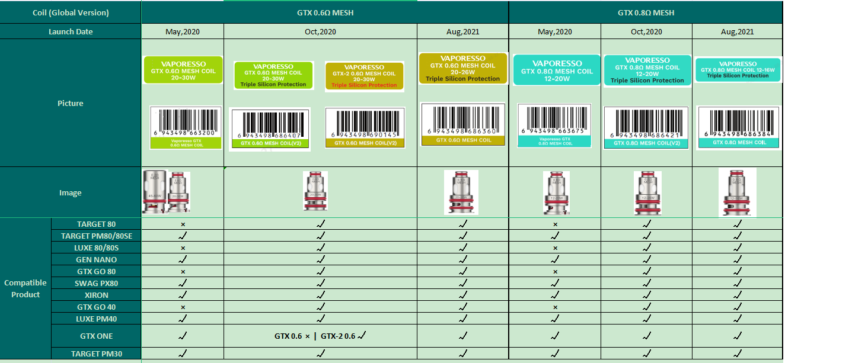Click the barcode ending in 686421

[x=646, y=127]
